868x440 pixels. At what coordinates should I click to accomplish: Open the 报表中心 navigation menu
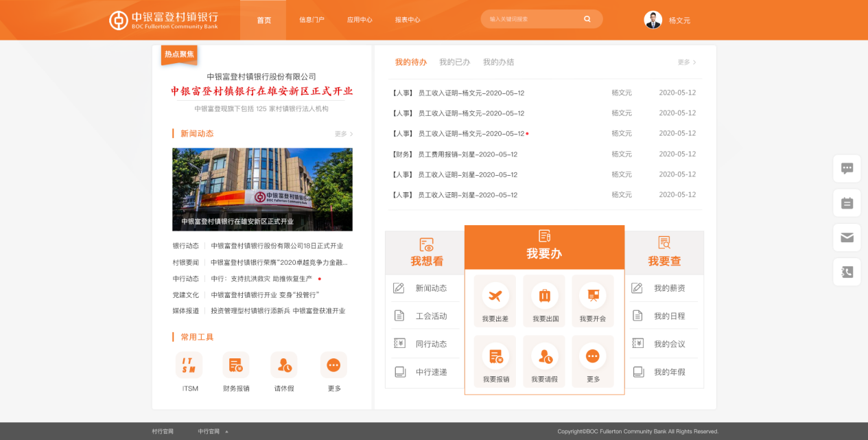click(408, 20)
